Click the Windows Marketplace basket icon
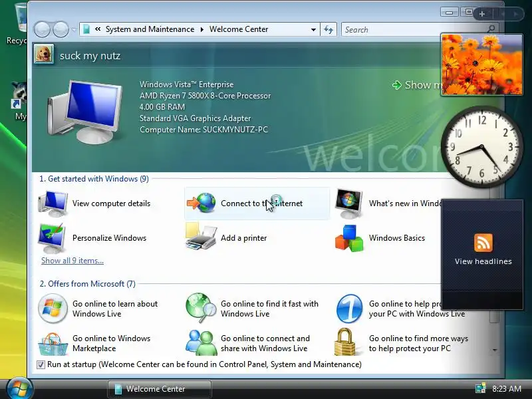532x399 pixels. click(53, 344)
